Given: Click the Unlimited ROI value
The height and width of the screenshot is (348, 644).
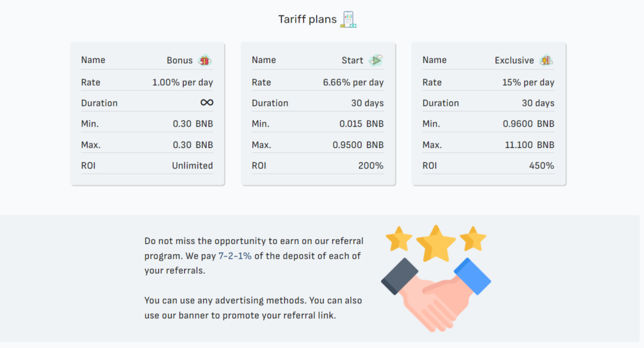Looking at the screenshot, I should (x=192, y=166).
